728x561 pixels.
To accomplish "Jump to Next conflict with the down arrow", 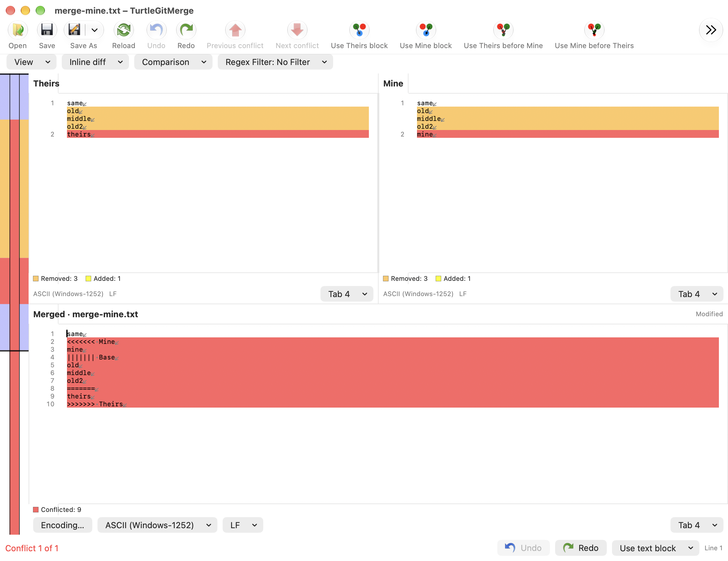I will pyautogui.click(x=297, y=30).
